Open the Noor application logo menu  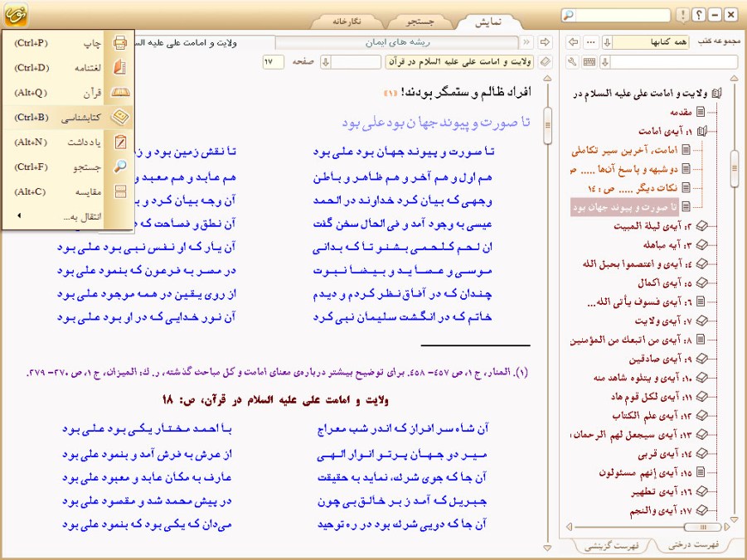coord(15,14)
